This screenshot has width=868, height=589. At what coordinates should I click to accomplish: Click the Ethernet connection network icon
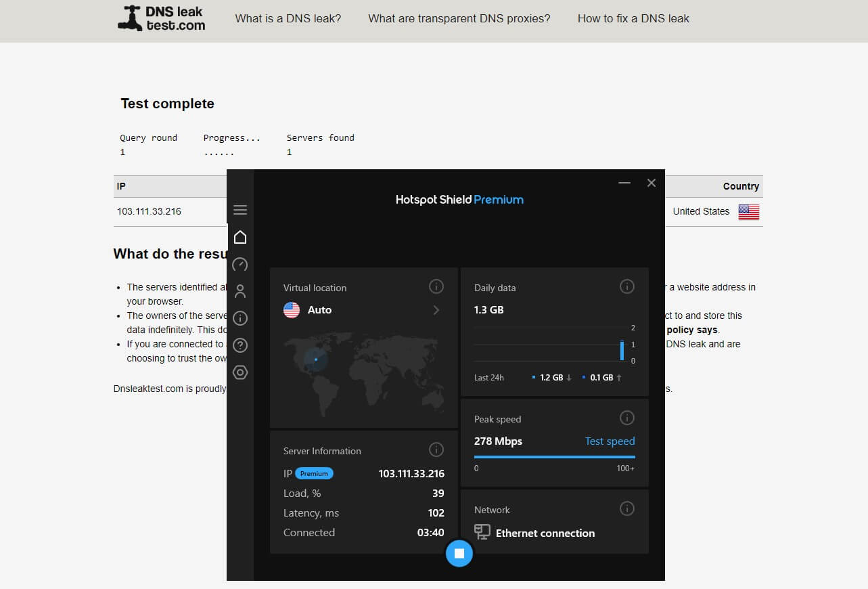tap(482, 532)
